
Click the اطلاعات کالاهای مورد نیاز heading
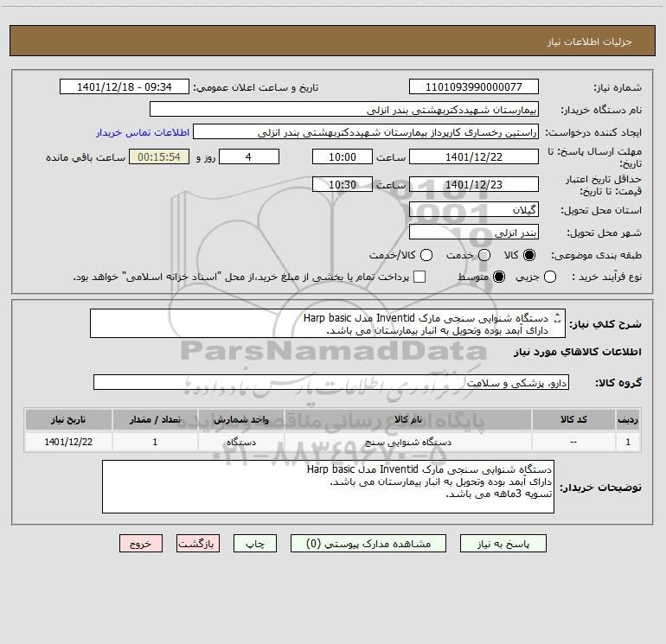tap(577, 352)
